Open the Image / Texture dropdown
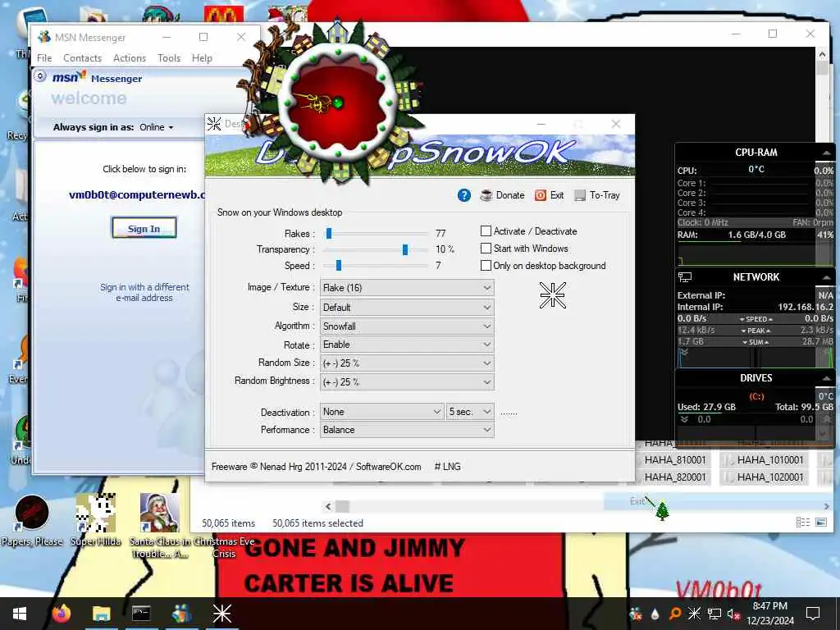This screenshot has height=630, width=840. [407, 288]
